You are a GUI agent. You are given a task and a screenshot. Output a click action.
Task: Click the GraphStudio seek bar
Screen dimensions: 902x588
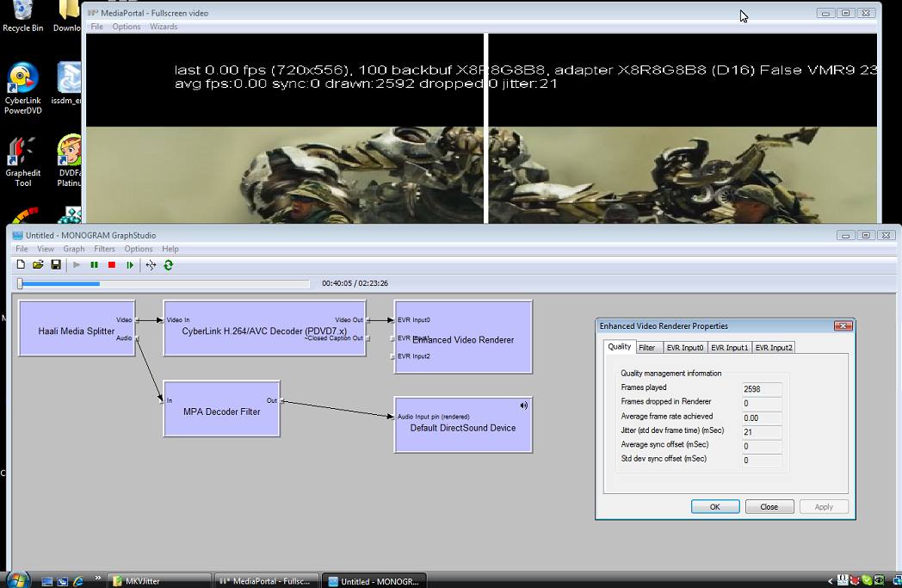(164, 283)
